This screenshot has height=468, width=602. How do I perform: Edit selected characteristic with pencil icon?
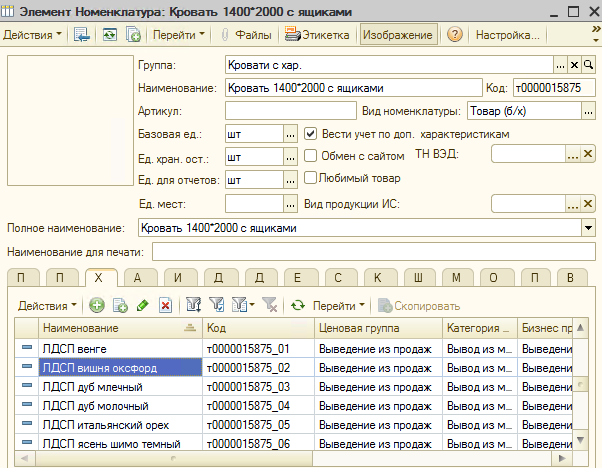click(142, 306)
